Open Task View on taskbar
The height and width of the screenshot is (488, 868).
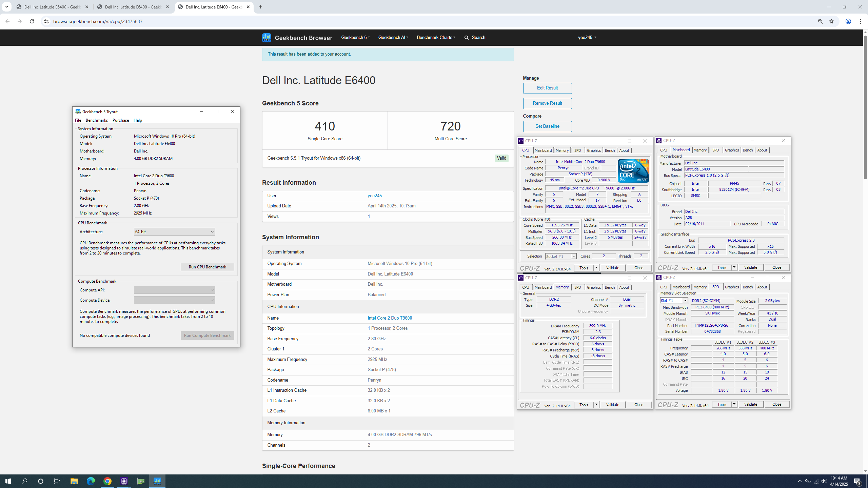(x=57, y=481)
